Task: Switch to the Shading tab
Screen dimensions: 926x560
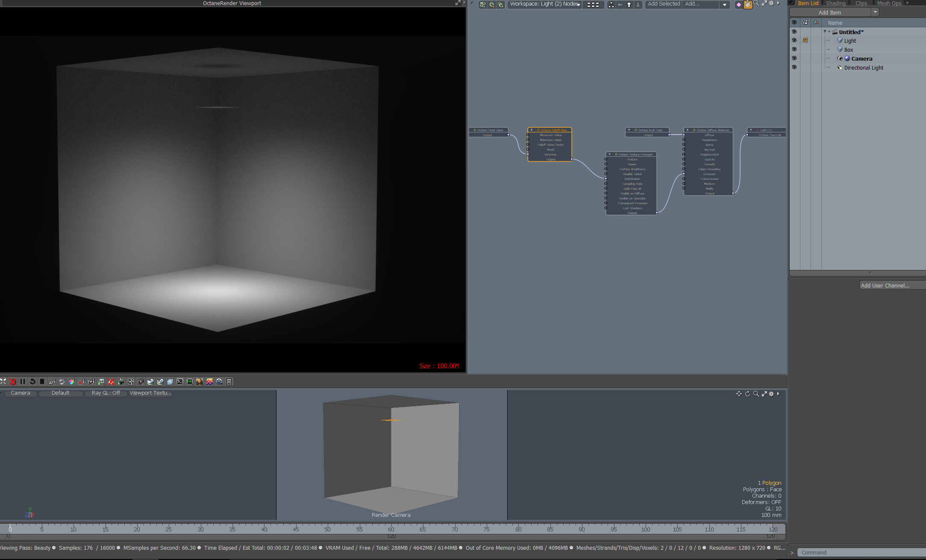Action: coord(835,3)
